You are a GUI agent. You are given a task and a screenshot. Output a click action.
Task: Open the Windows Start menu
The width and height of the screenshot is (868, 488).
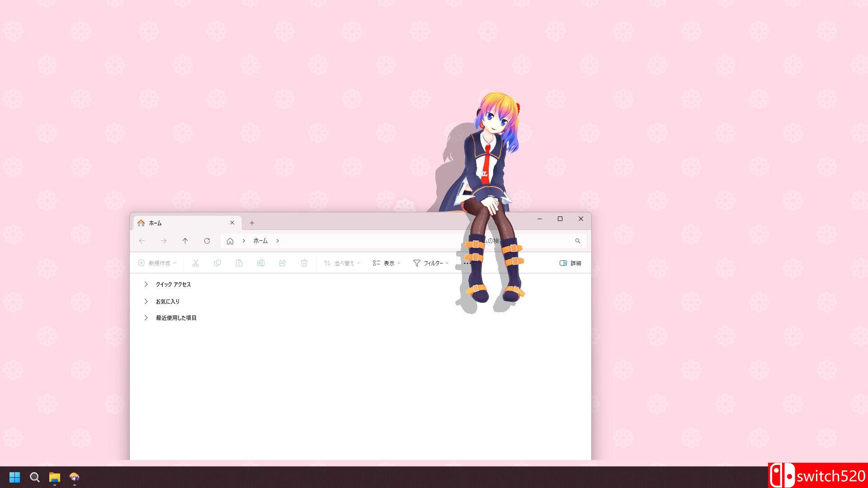pyautogui.click(x=14, y=477)
